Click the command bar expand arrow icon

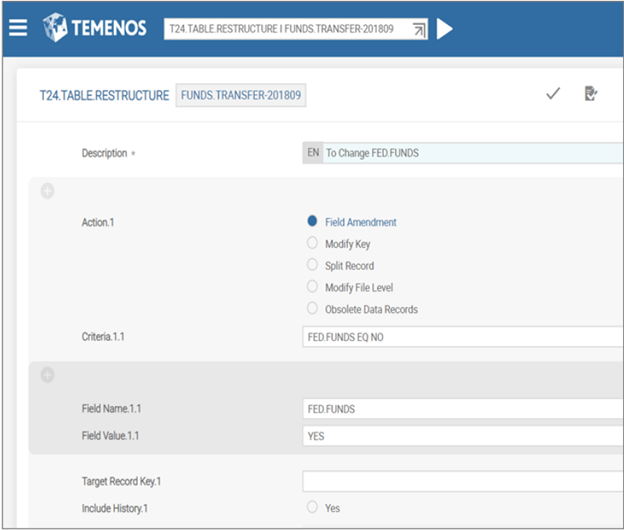(419, 30)
